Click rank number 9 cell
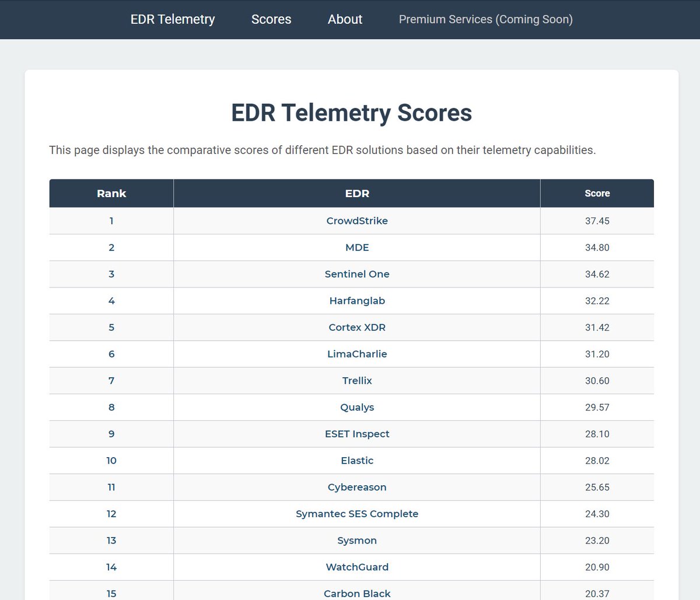The height and width of the screenshot is (600, 700). pyautogui.click(x=111, y=434)
